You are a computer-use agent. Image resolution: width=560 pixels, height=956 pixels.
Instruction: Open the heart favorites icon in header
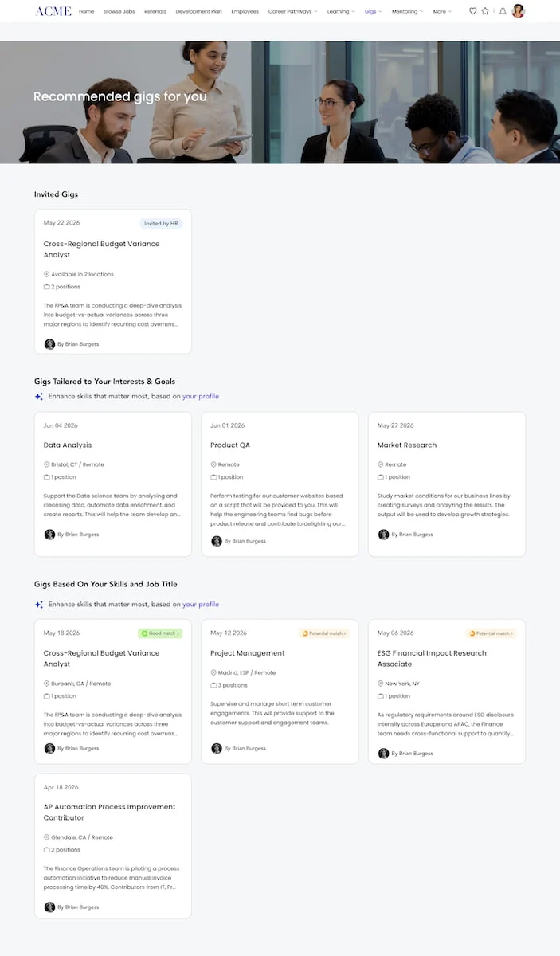(472, 11)
